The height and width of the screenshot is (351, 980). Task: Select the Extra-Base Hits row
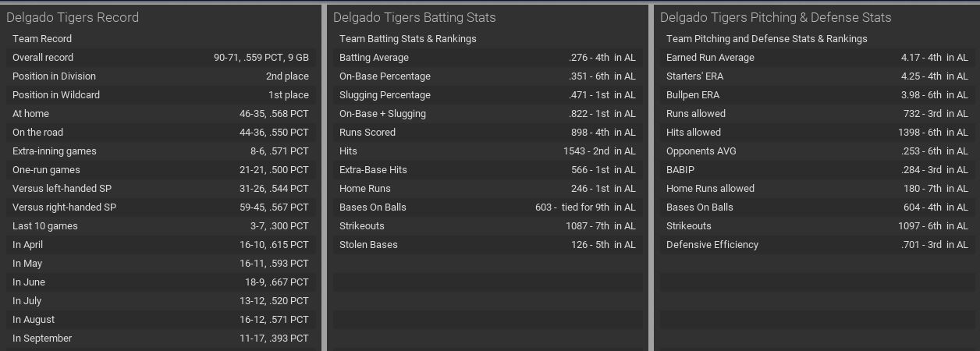coord(488,170)
